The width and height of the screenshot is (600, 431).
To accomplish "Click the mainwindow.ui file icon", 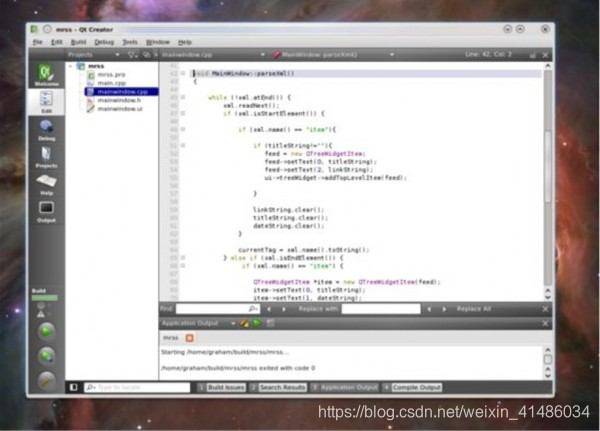I will coord(91,109).
